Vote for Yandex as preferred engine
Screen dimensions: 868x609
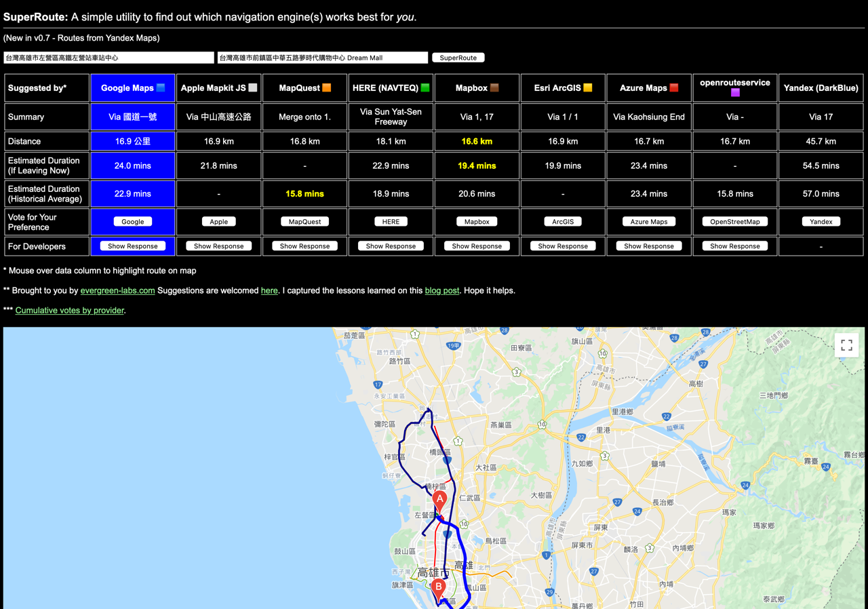tap(821, 222)
